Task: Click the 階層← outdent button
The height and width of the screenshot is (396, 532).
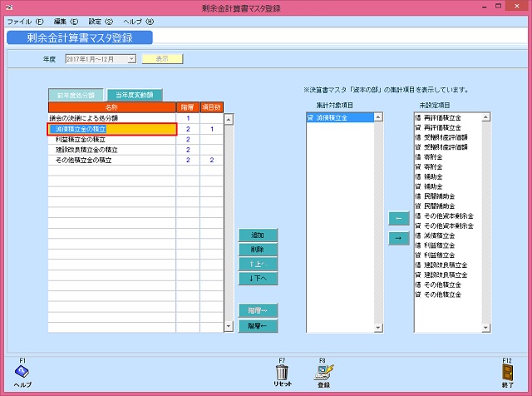Action: (258, 325)
